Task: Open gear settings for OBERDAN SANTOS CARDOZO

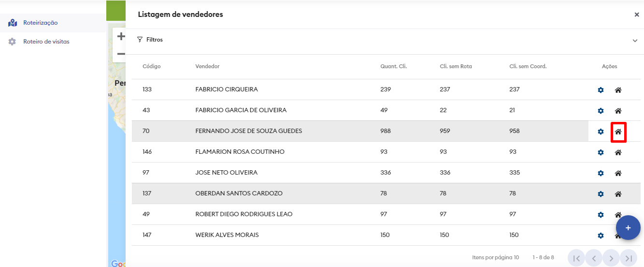Action: coord(601,194)
